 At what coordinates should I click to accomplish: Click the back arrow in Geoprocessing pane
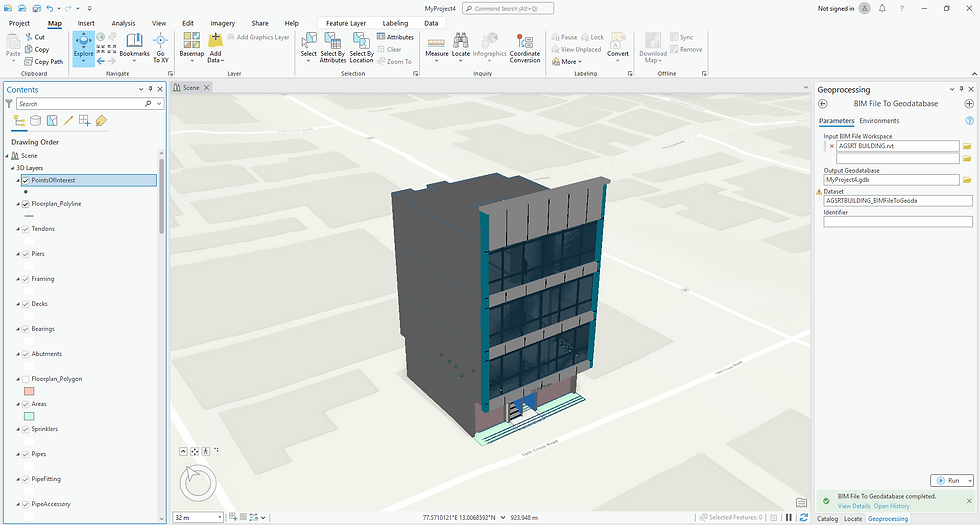point(822,104)
